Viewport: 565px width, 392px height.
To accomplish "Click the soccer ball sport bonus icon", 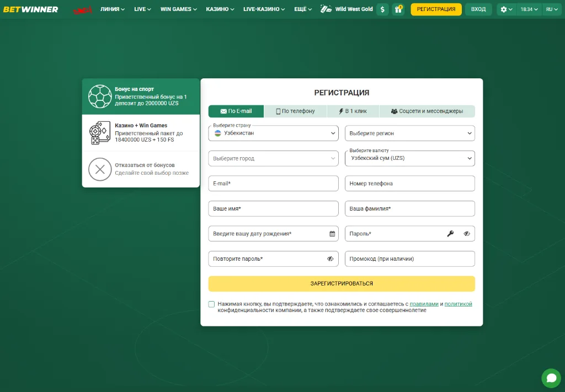I will [100, 96].
